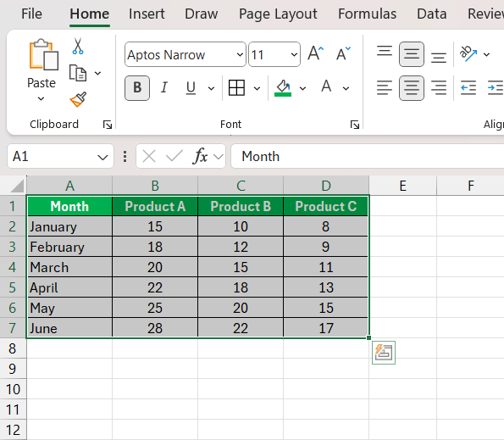Viewport: 504px width, 440px height.
Task: Switch to the Draw tab
Action: 202,14
